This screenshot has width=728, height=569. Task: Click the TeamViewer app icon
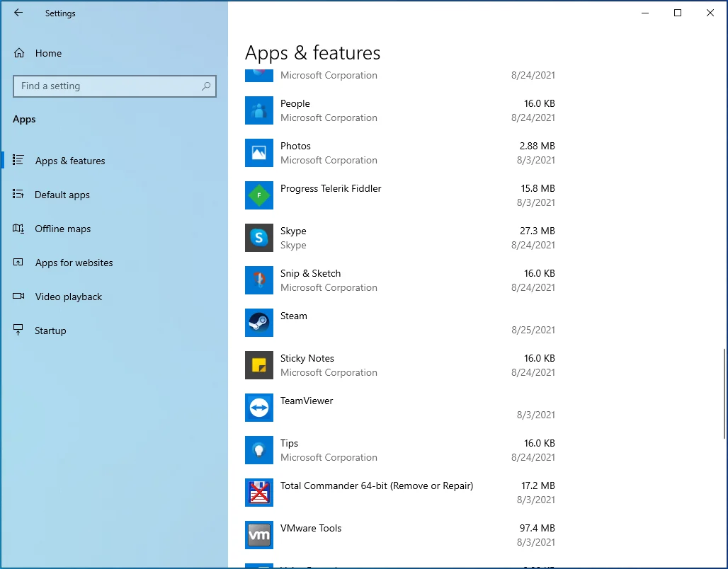coord(259,408)
